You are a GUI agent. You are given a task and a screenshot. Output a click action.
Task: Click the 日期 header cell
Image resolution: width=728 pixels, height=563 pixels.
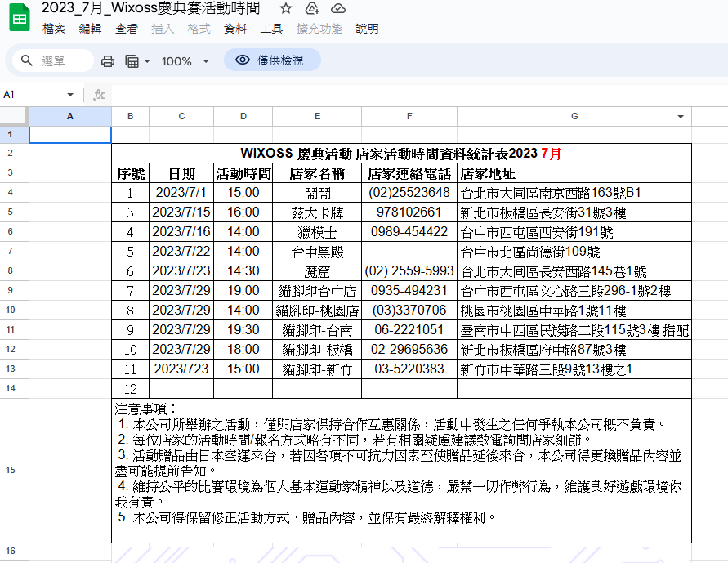point(181,173)
